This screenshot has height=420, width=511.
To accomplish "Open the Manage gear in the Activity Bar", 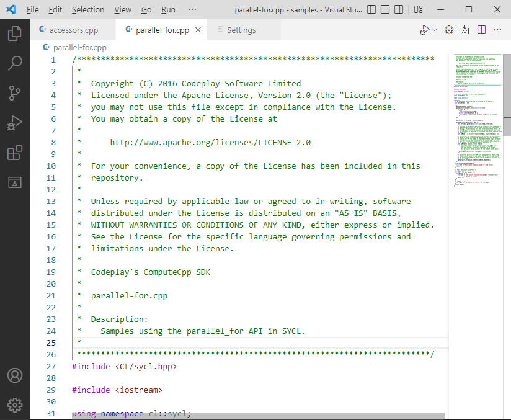I will [15, 404].
